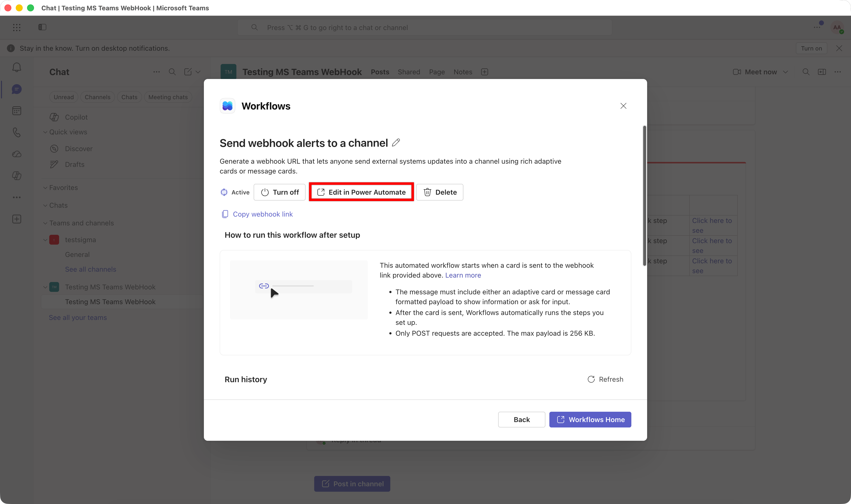The height and width of the screenshot is (504, 851).
Task: Open the Learn more link
Action: tap(463, 275)
